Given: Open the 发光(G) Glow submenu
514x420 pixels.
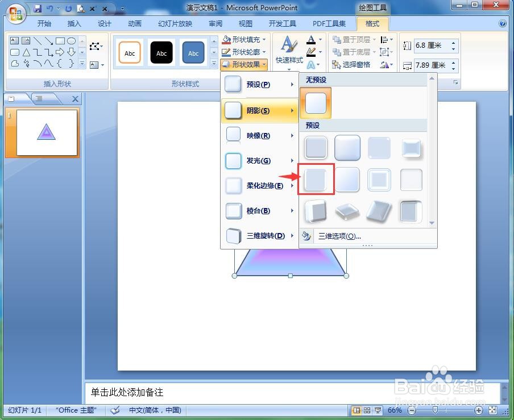Looking at the screenshot, I should [259, 160].
